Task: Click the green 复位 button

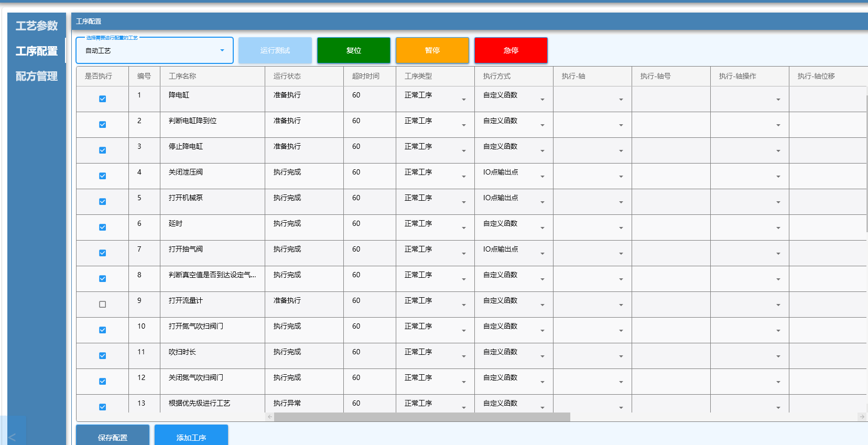Action: point(354,50)
